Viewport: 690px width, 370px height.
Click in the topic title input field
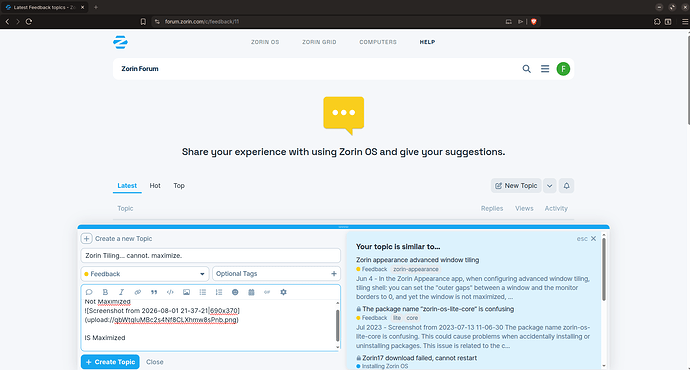pyautogui.click(x=210, y=256)
